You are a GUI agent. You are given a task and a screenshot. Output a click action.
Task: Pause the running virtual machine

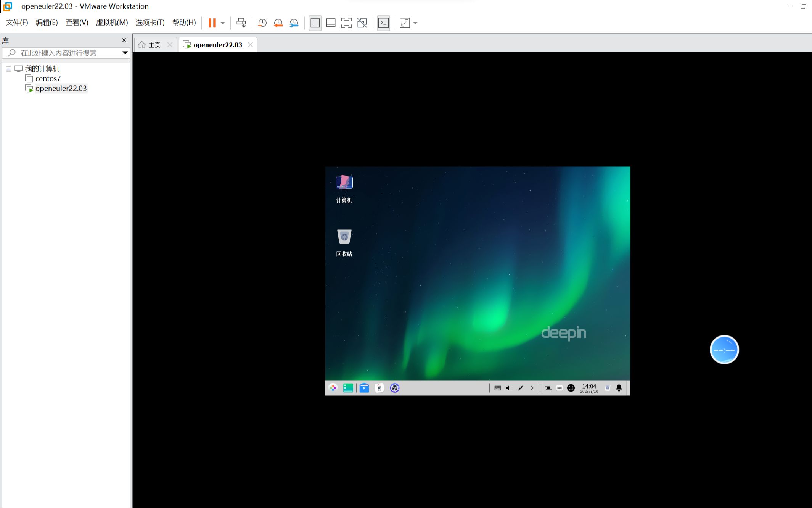(x=212, y=23)
